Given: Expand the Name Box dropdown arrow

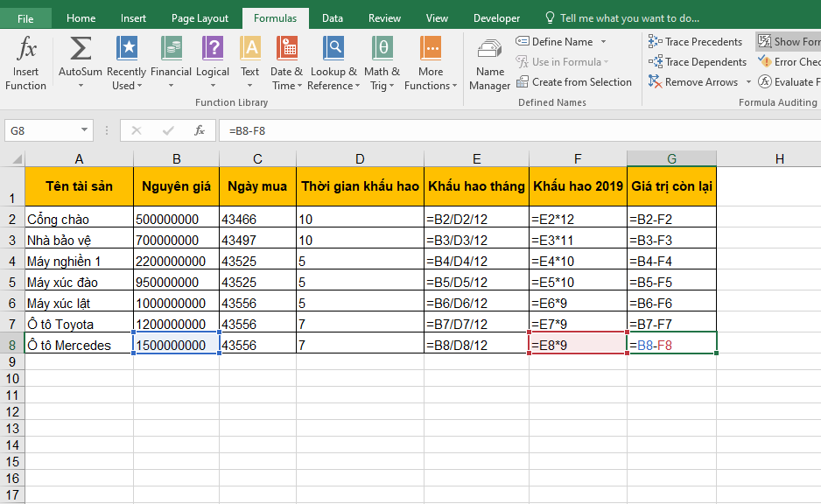Looking at the screenshot, I should coord(85,130).
